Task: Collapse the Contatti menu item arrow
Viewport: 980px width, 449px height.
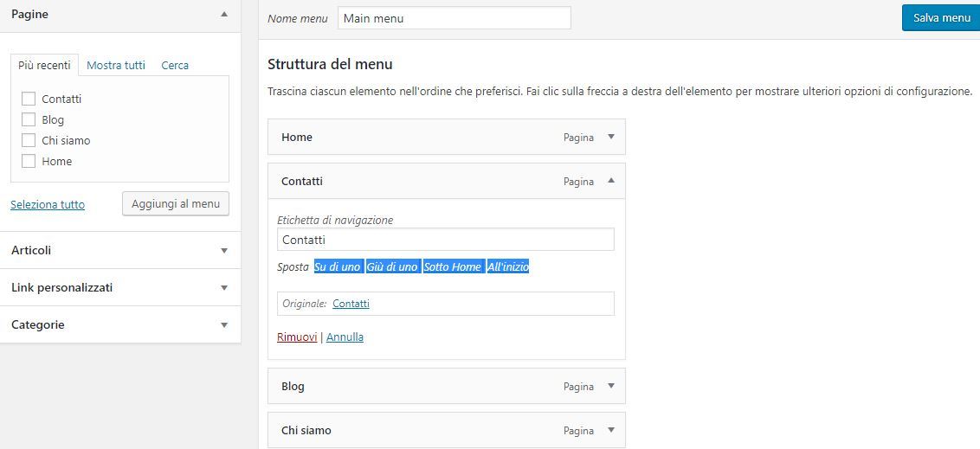Action: [x=611, y=181]
